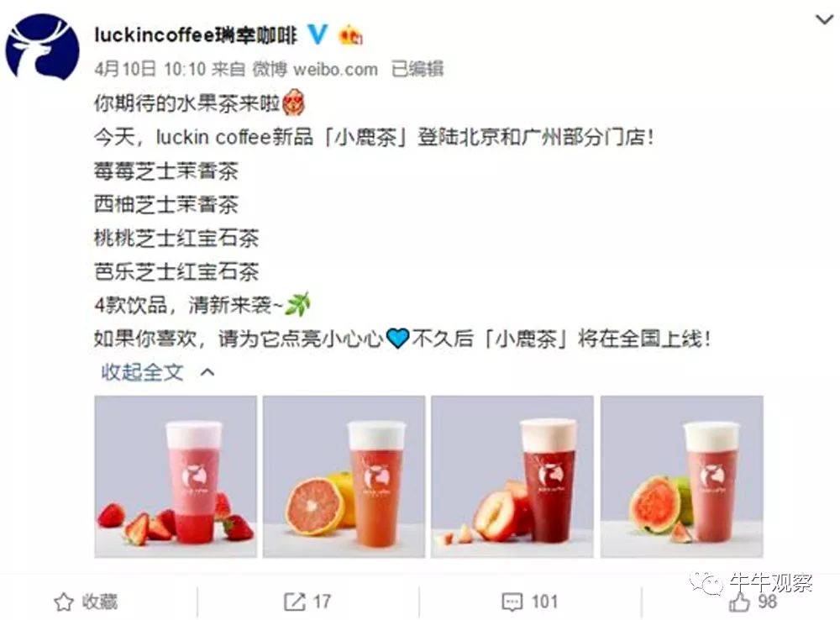The height and width of the screenshot is (620, 840).
Task: Collapse the post with 收起全文
Action: tap(142, 372)
